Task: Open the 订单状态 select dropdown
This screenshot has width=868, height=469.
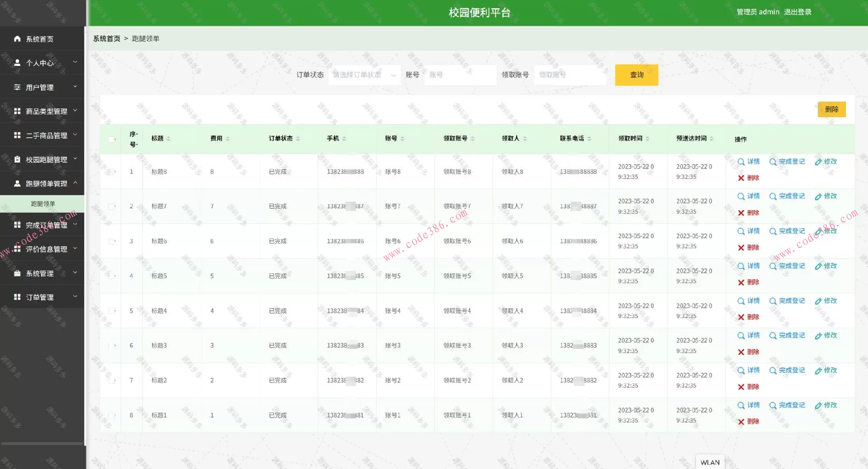Action: point(364,75)
